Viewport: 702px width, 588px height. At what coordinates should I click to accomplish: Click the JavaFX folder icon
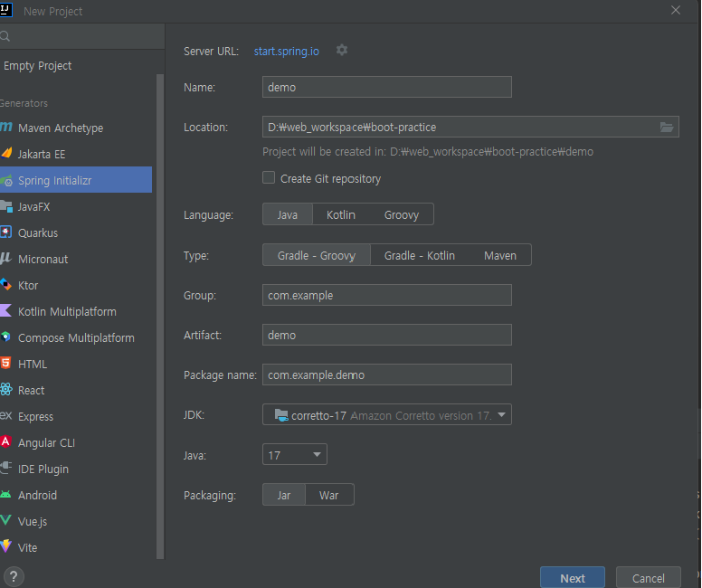(6, 206)
